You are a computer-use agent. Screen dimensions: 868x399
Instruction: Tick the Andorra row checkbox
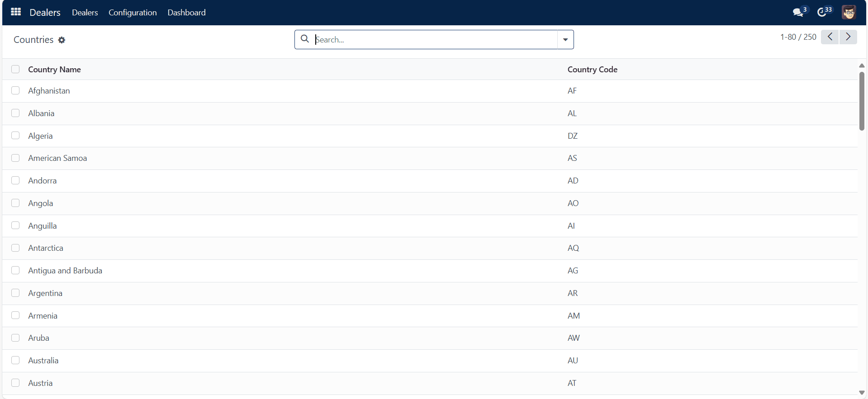15,180
